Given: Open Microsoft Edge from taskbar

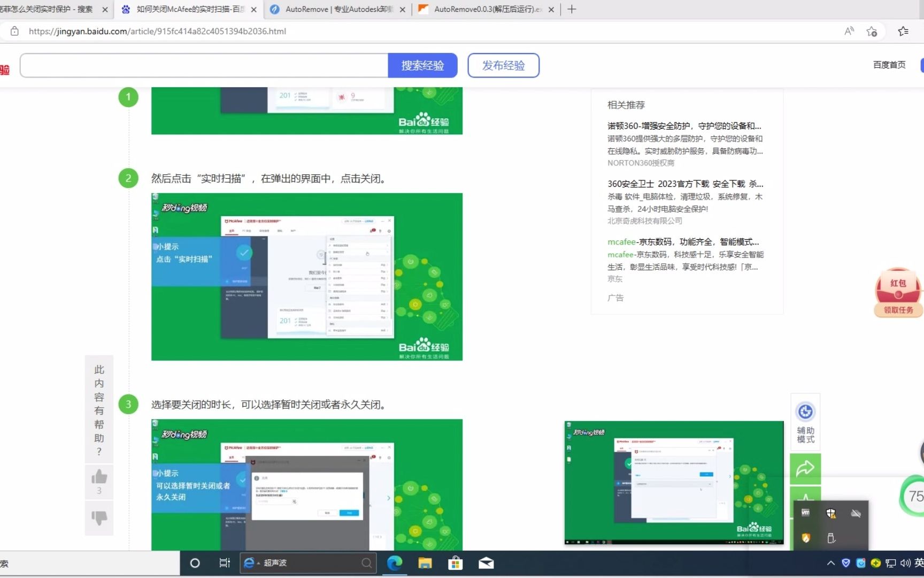Looking at the screenshot, I should tap(395, 563).
